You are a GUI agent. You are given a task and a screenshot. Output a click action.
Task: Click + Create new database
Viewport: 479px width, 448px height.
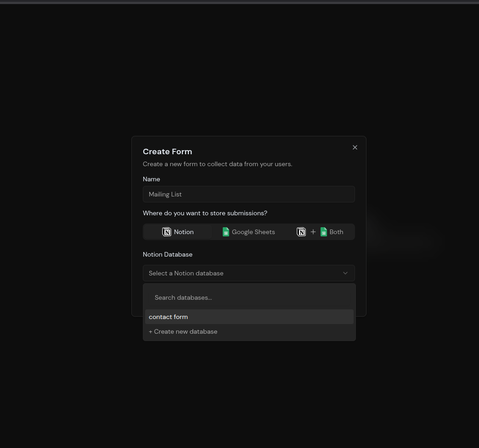point(183,331)
